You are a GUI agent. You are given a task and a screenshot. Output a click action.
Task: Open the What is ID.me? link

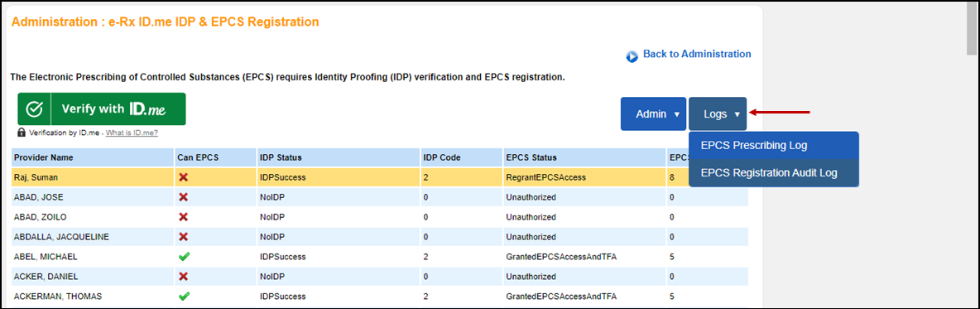pyautogui.click(x=132, y=133)
